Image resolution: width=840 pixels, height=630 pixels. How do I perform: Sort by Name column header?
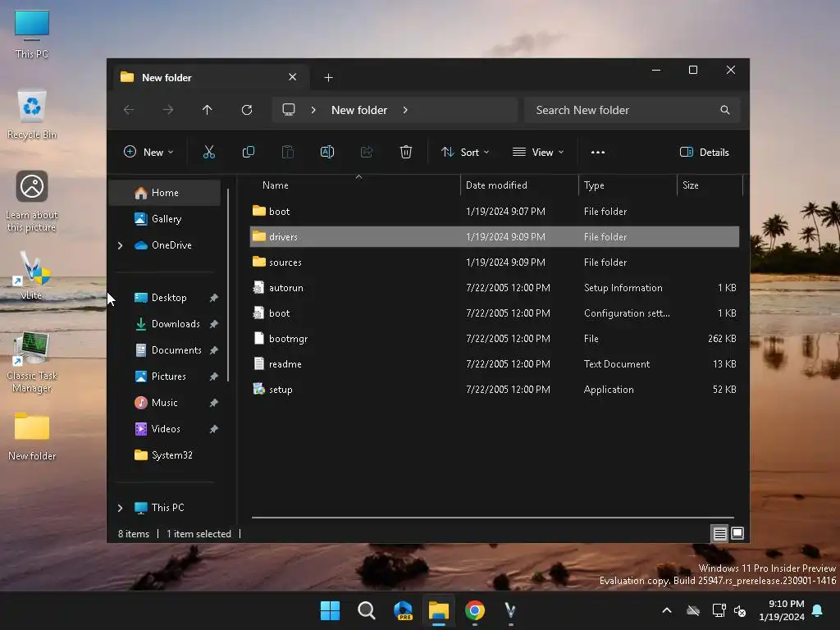click(x=355, y=185)
